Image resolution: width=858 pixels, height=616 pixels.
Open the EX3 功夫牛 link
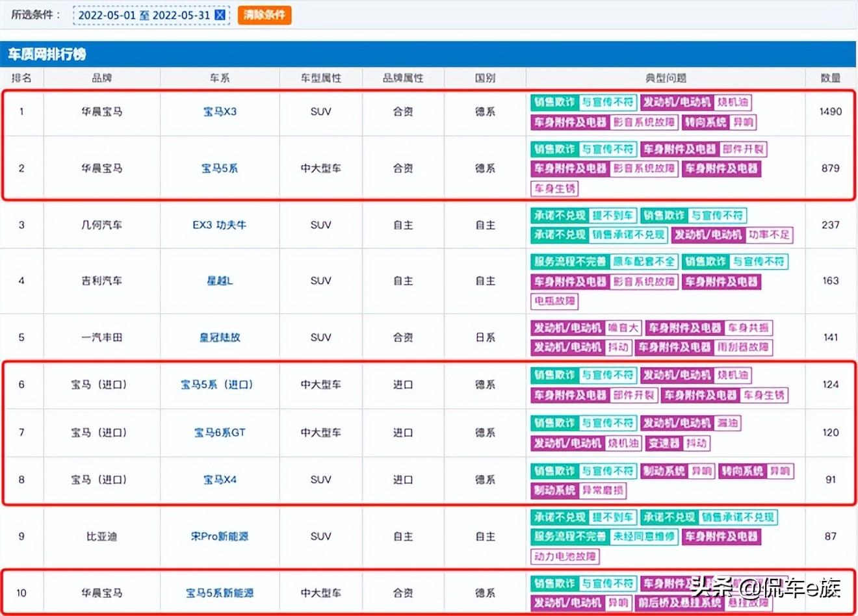pyautogui.click(x=220, y=225)
